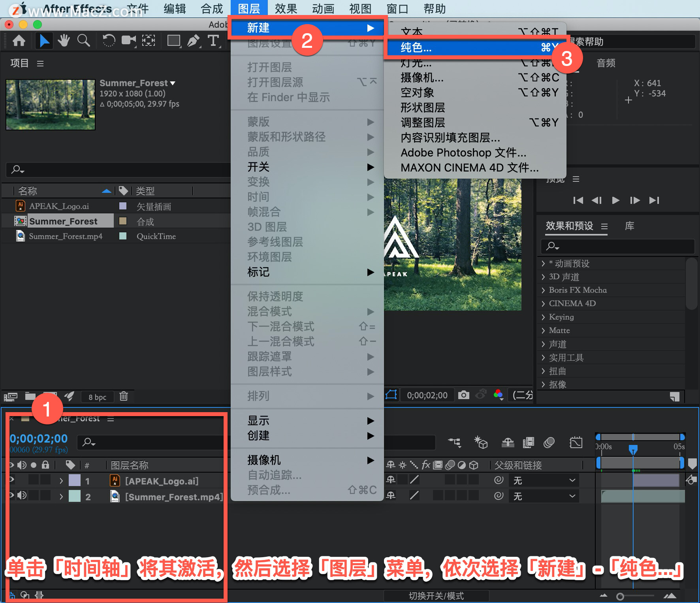This screenshot has height=603, width=700.
Task: Toggle solo switch for APEAK_Logo.ai layer
Action: (34, 480)
